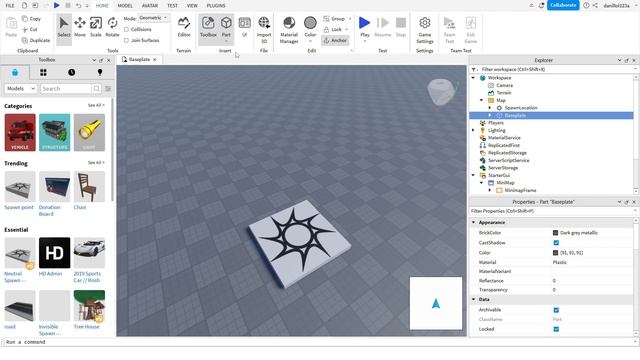
Task: Enable the Collisions checkbox
Action: pyautogui.click(x=127, y=29)
